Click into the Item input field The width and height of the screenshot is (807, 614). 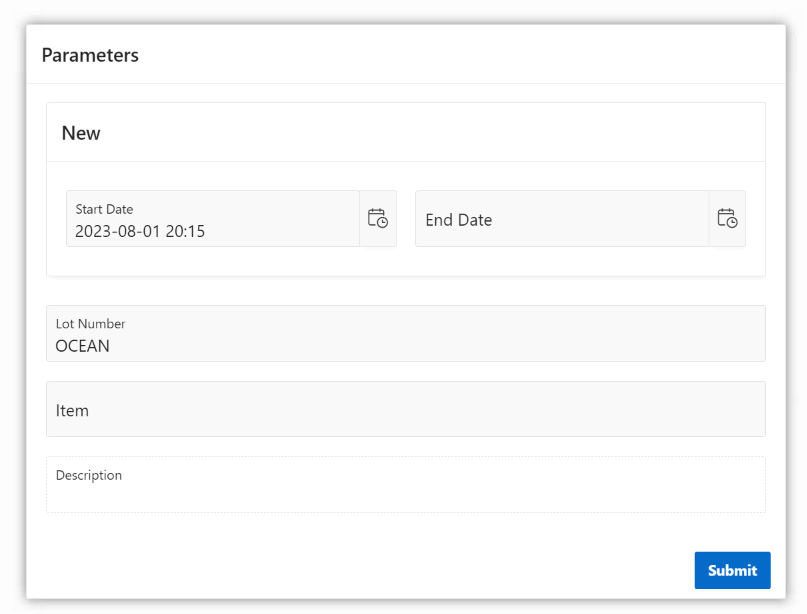[406, 409]
